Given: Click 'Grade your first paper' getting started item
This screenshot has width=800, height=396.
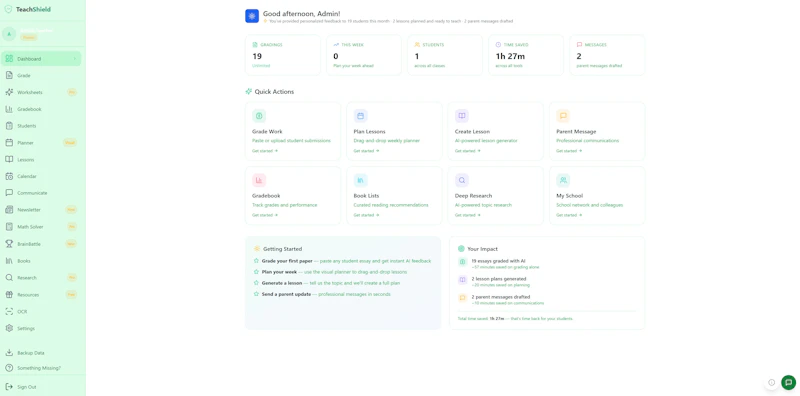Looking at the screenshot, I should 342,261.
